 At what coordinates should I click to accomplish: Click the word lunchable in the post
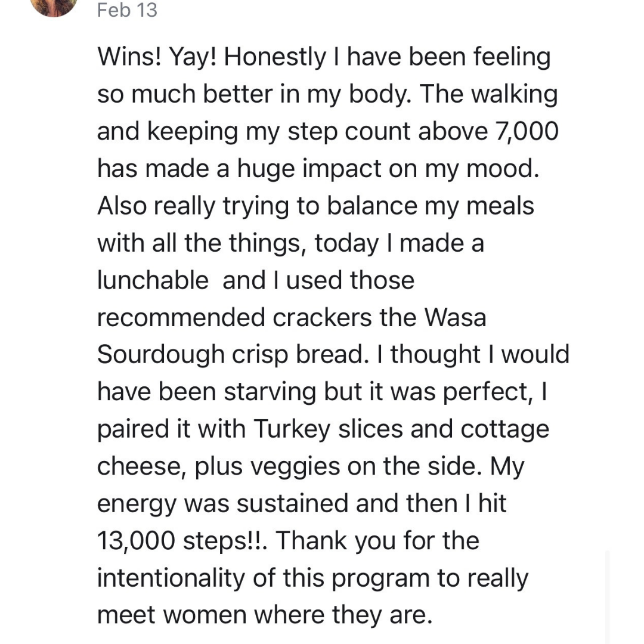point(153,280)
